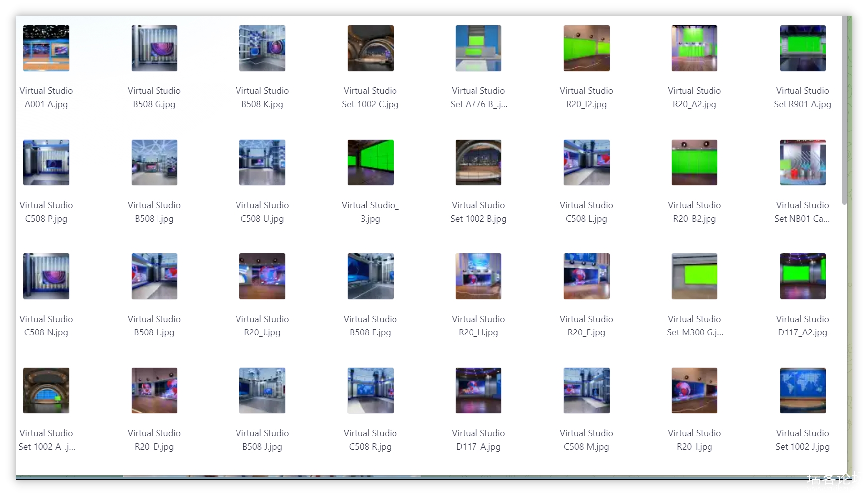868x496 pixels.
Task: Open the Virtual Studio_ 3.jpg thumbnail
Action: pos(371,163)
